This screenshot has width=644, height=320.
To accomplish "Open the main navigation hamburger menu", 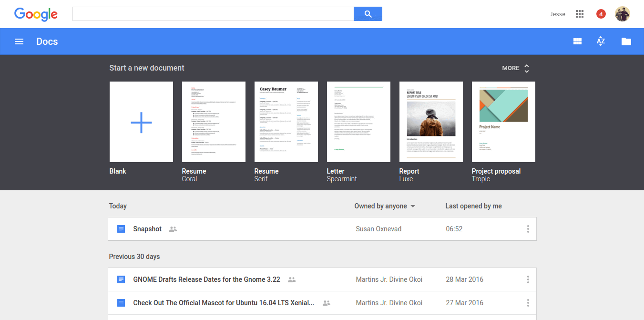I will (19, 41).
